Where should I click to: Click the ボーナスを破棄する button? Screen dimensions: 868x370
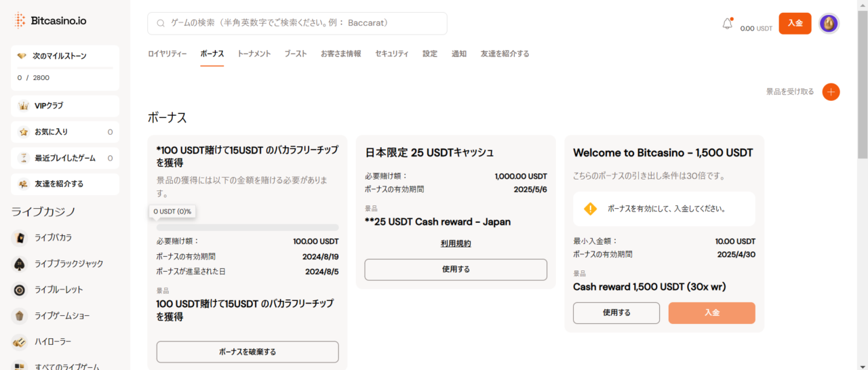[248, 352]
